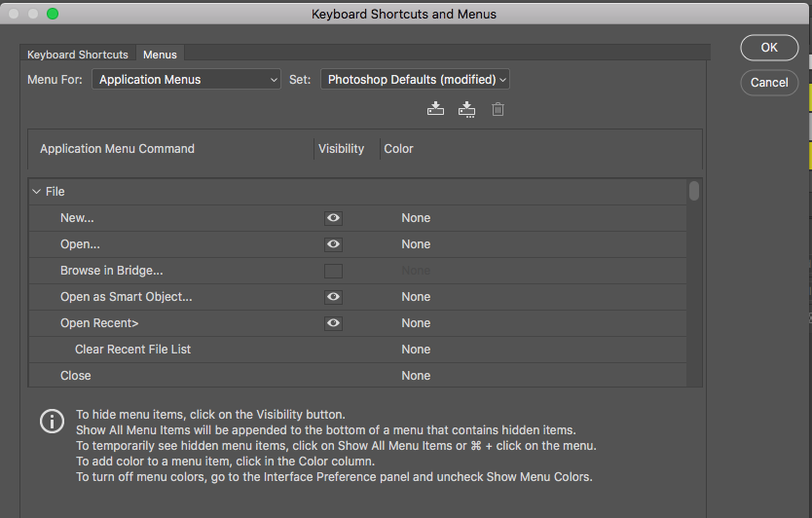Show the Browse in Bridge... menu item
Screen dimensions: 812x518
[x=333, y=271]
